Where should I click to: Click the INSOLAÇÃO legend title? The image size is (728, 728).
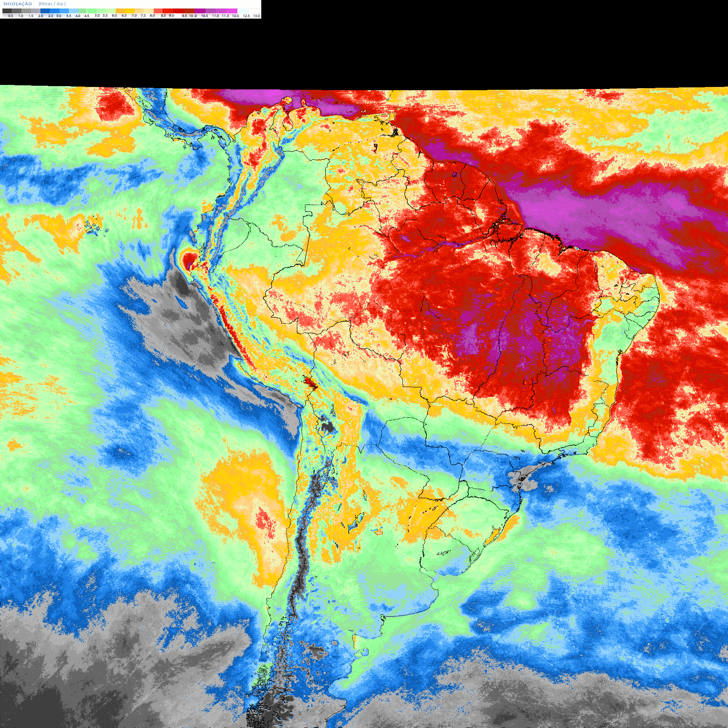pos(18,4)
